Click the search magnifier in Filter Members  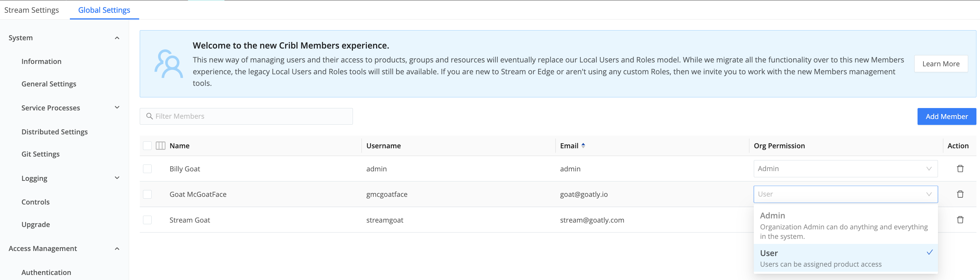150,116
